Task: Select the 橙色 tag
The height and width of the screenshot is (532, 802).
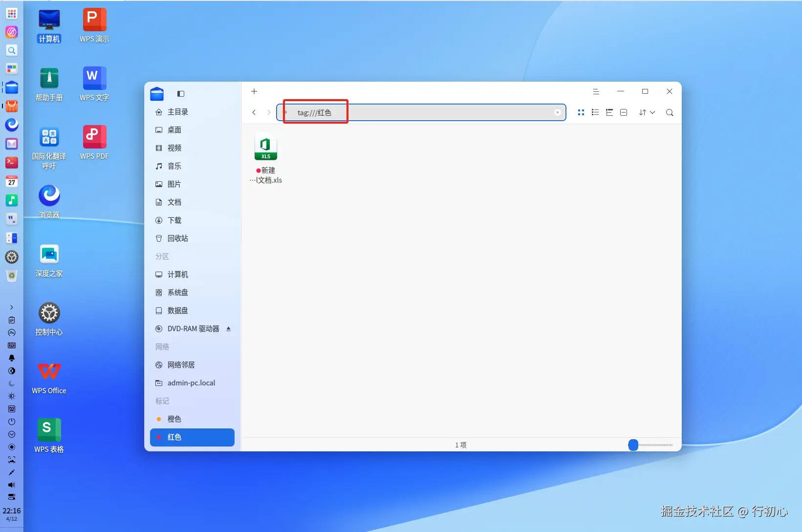Action: click(192, 419)
